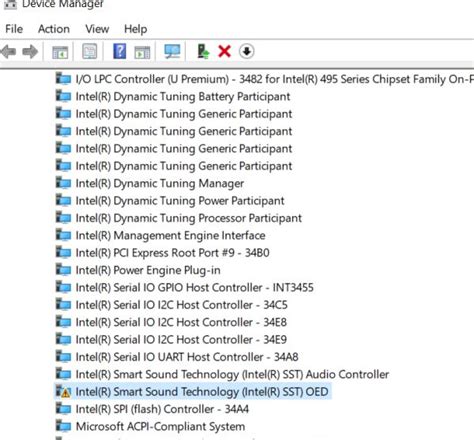Image resolution: width=474 pixels, height=440 pixels.
Task: Select Intel SPI (flash) Controller - 34A4
Action: pyautogui.click(x=162, y=409)
